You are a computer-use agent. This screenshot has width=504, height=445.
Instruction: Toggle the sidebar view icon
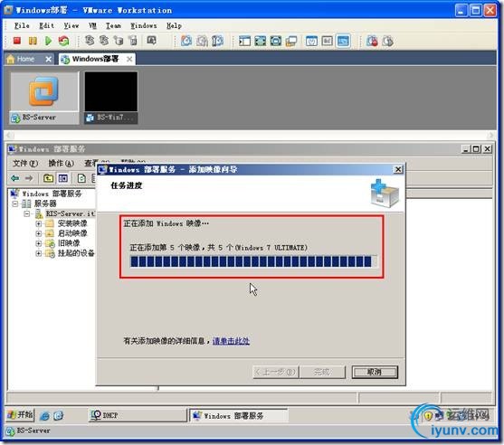point(244,41)
